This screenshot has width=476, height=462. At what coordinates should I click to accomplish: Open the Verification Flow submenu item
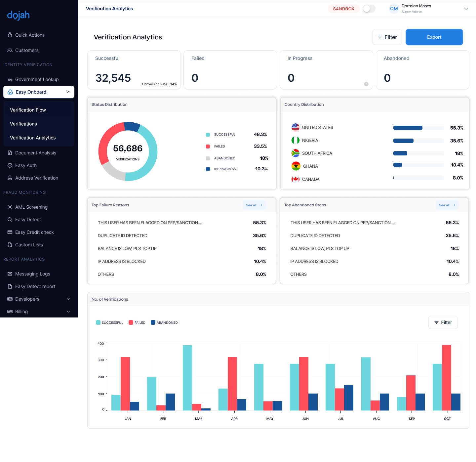pyautogui.click(x=28, y=110)
